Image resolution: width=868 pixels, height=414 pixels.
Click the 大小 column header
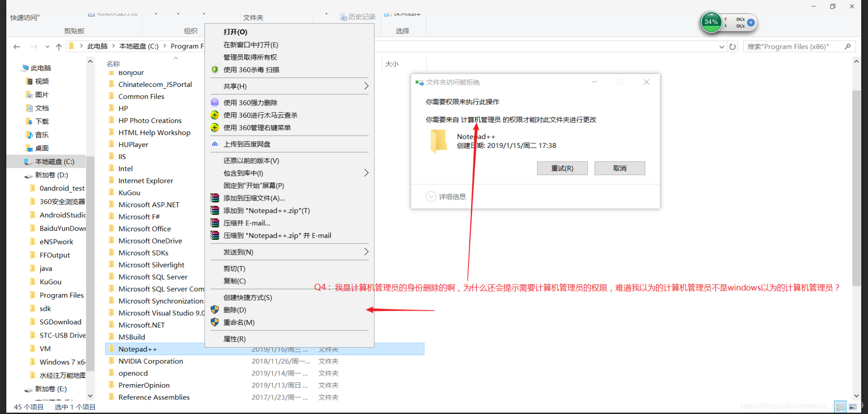(392, 64)
